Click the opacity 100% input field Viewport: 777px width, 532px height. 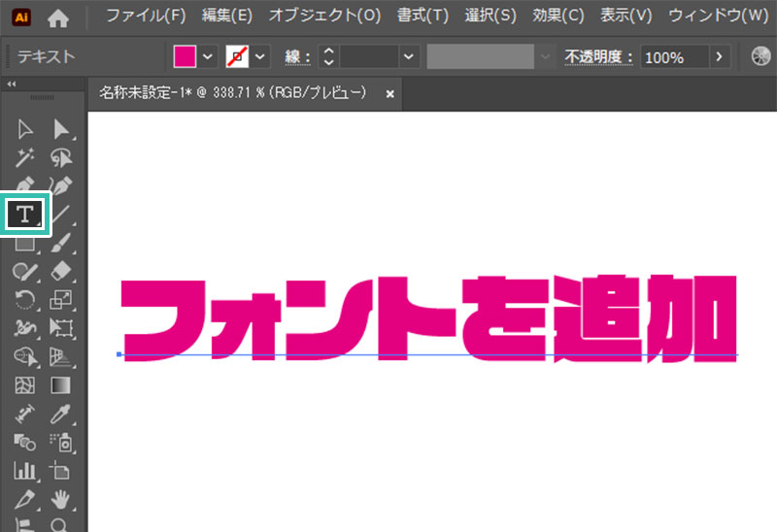(671, 57)
